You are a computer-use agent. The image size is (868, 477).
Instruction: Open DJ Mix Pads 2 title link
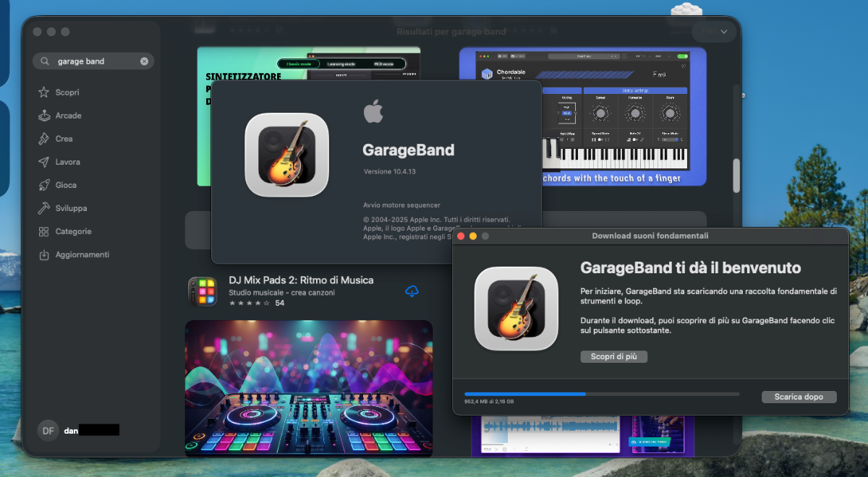pos(301,280)
